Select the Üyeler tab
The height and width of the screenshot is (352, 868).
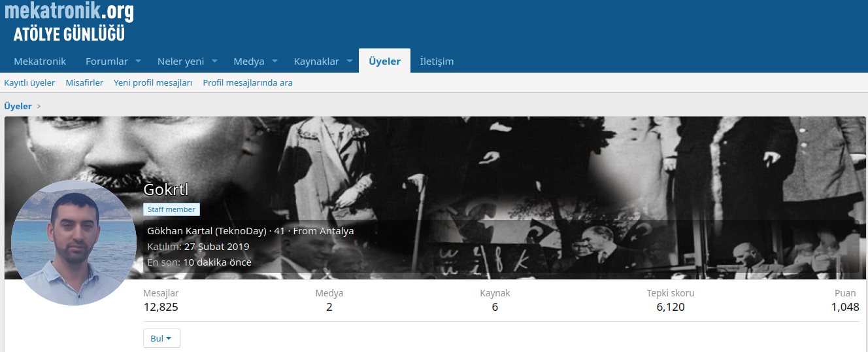coord(384,62)
